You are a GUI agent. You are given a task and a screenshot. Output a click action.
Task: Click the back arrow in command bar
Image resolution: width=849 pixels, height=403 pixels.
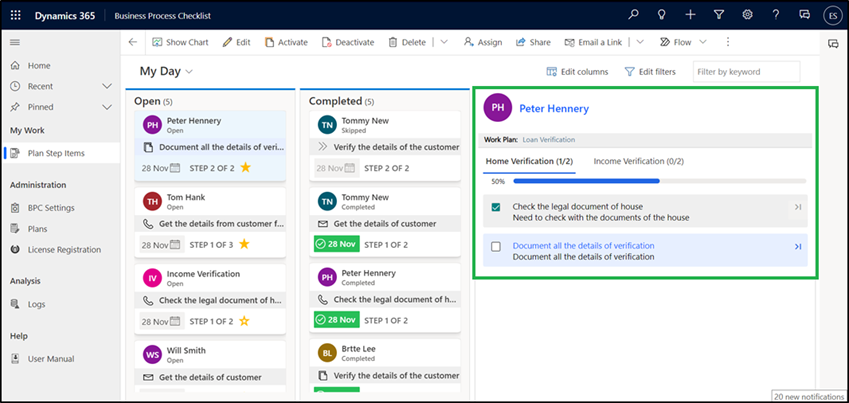coord(133,42)
